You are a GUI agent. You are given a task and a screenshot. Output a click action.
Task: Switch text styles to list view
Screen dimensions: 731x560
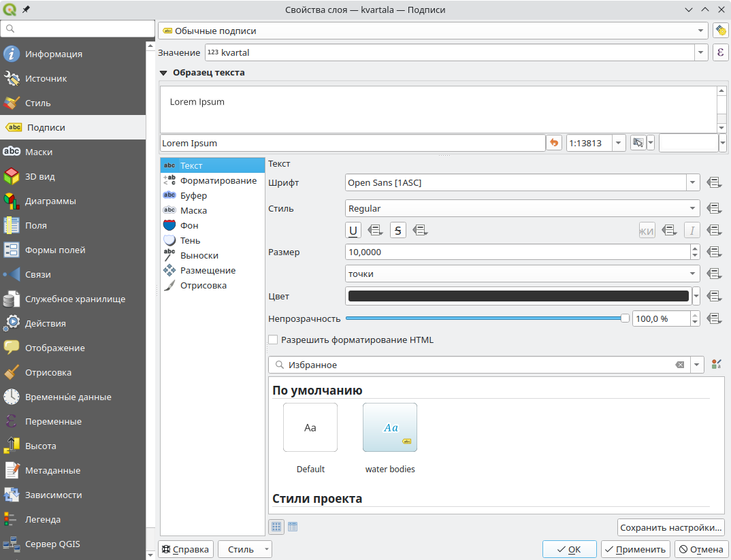coord(293,527)
